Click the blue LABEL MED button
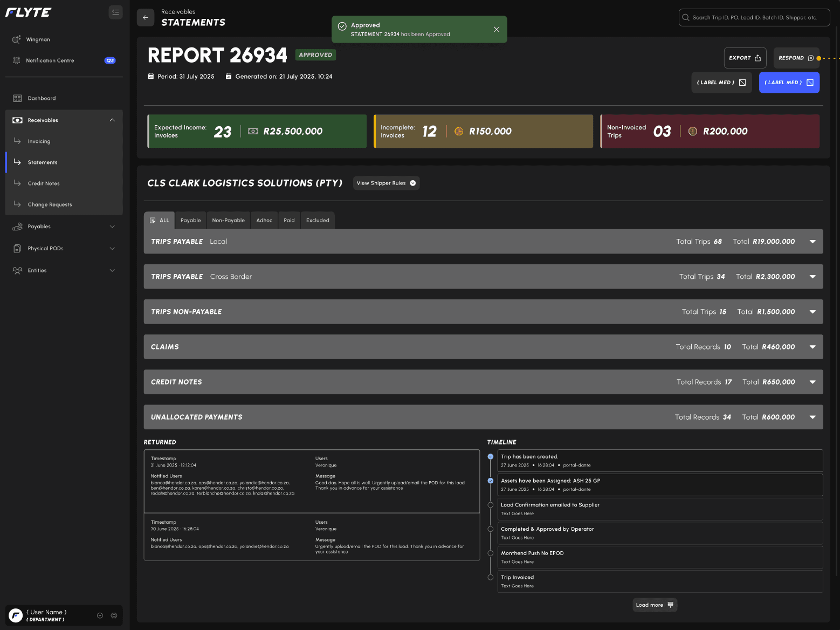 [789, 82]
